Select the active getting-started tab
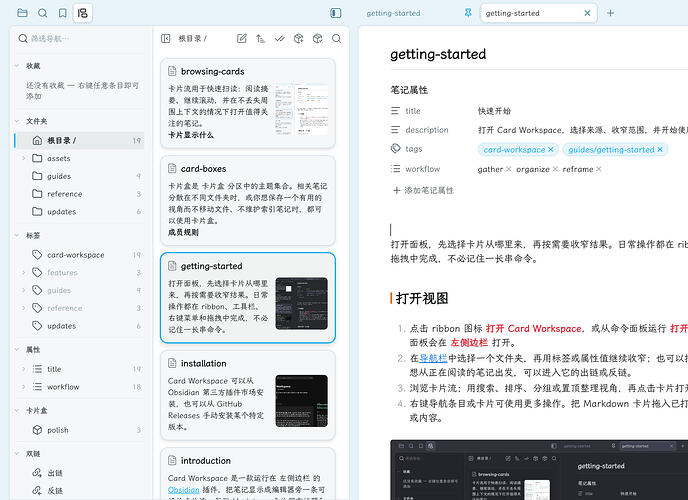Viewport: 688px width, 500px height. (x=539, y=13)
